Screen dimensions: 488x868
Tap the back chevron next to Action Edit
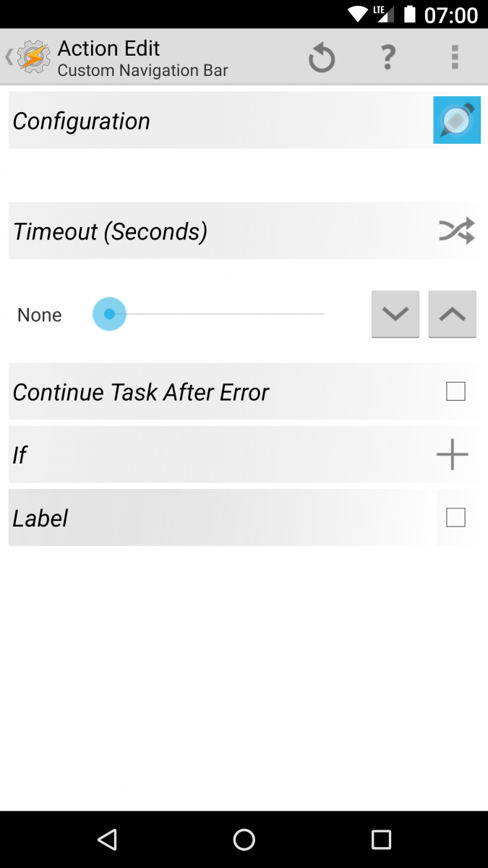(x=7, y=56)
